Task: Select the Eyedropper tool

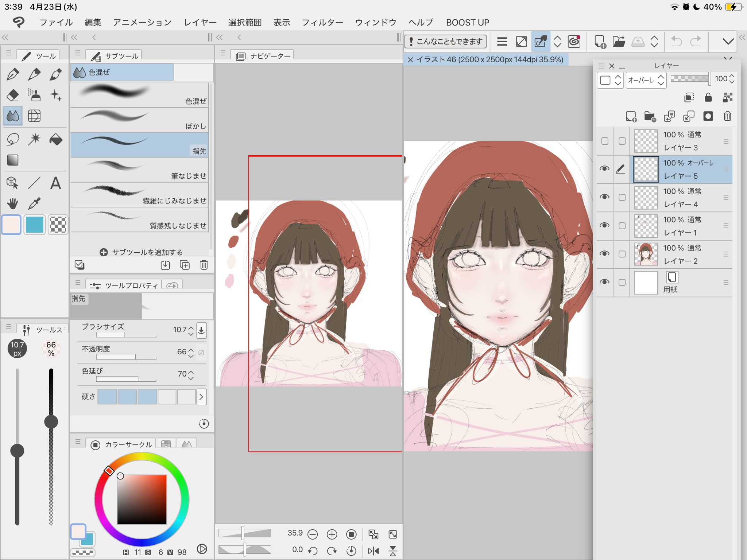Action: [x=34, y=203]
